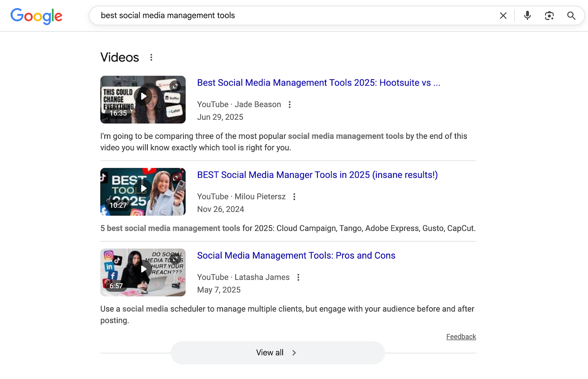Click the 6:57 duration badge
The image size is (588, 379).
tap(116, 286)
